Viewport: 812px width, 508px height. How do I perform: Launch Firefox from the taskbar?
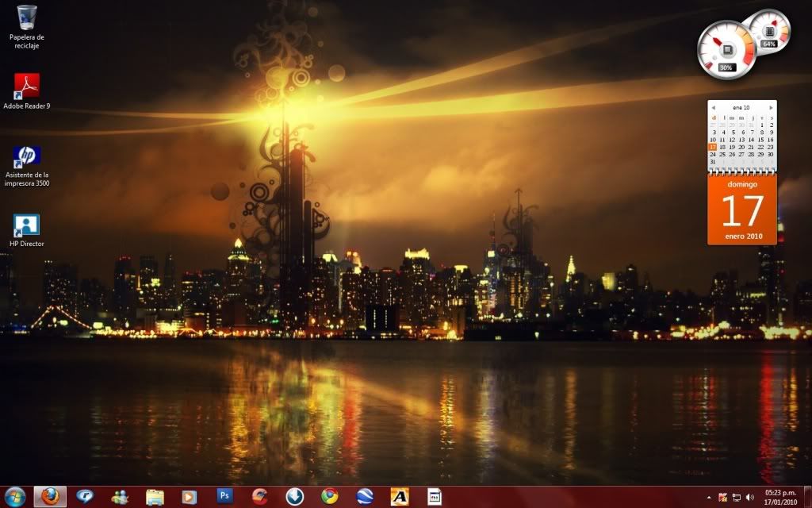tap(49, 496)
